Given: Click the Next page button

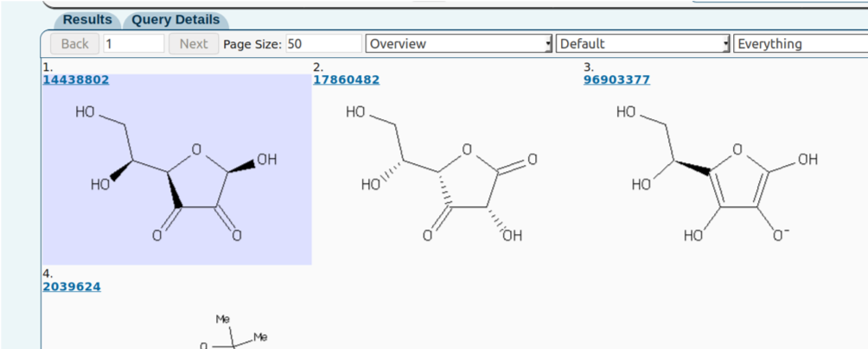Looking at the screenshot, I should (194, 44).
